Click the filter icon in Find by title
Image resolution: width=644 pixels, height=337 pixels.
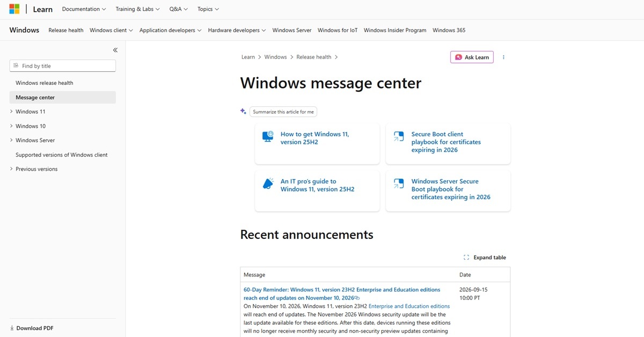[16, 66]
